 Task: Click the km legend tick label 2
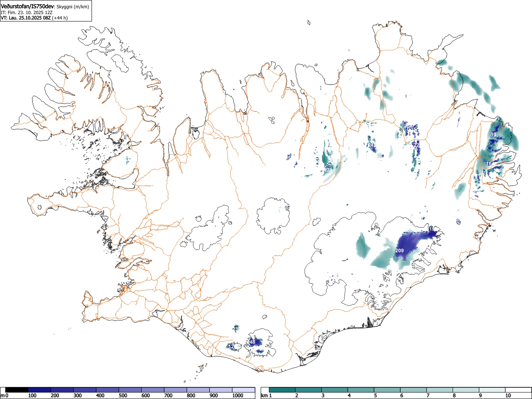pos(297,396)
